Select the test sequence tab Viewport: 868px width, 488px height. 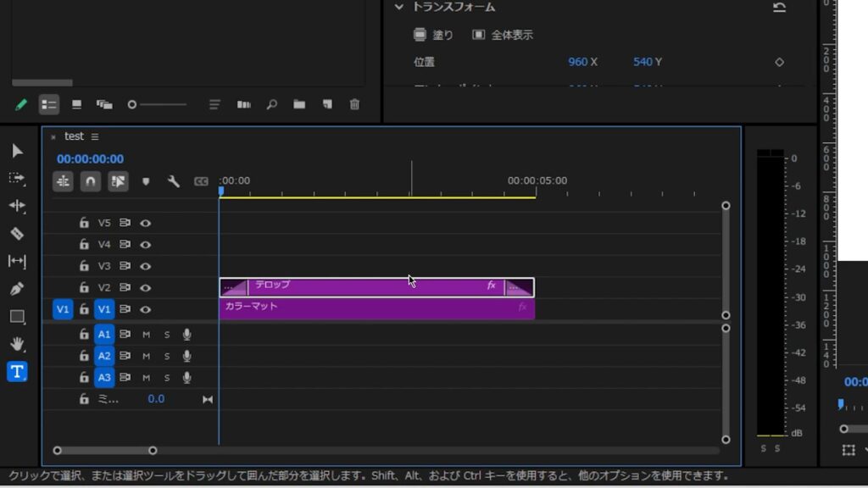point(75,136)
